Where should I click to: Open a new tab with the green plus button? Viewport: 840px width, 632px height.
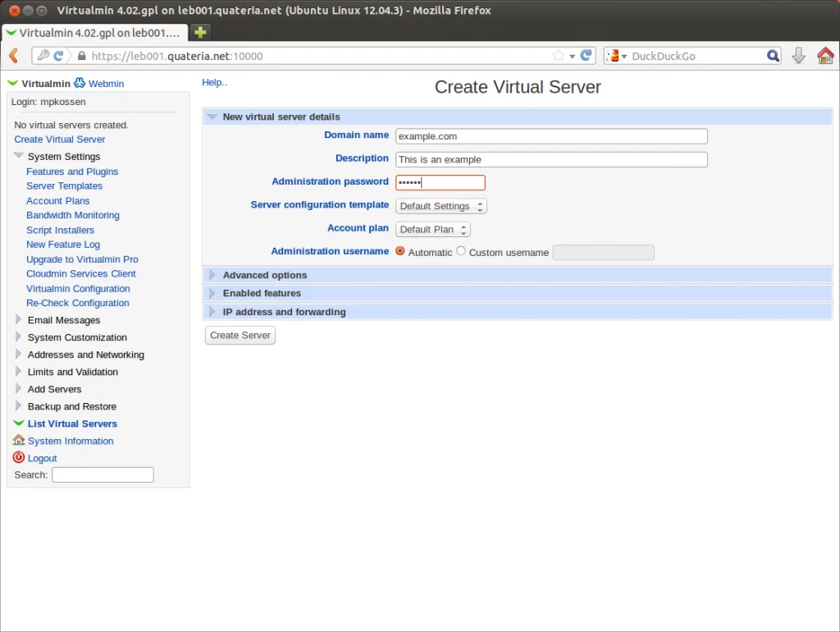pyautogui.click(x=200, y=32)
